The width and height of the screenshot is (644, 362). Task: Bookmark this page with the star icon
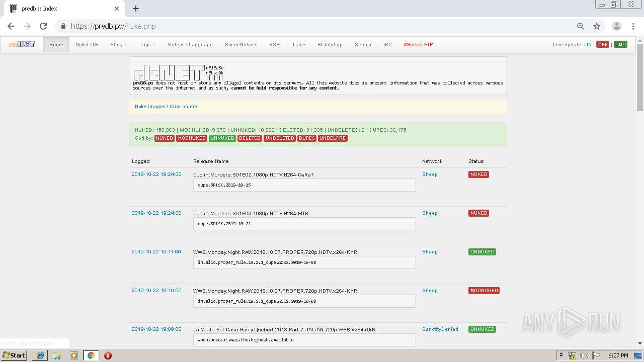click(x=597, y=26)
